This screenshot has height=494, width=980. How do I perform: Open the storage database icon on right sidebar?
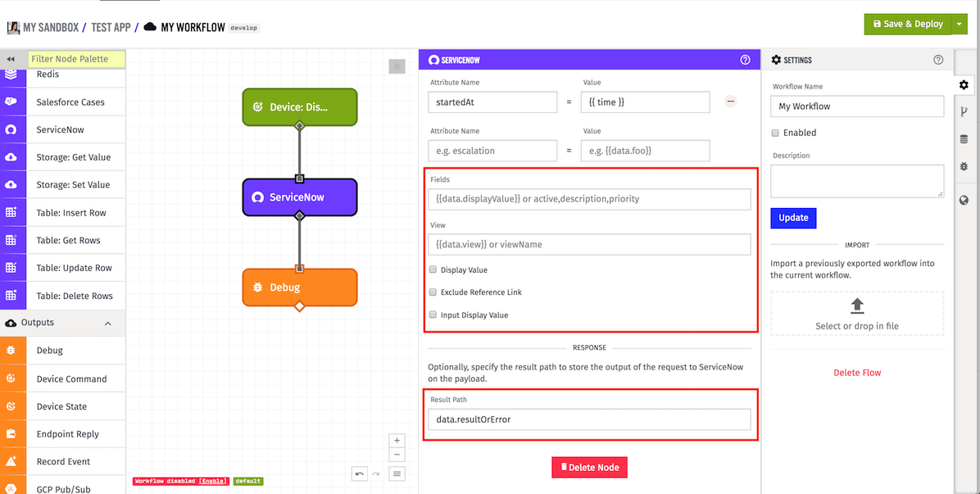964,139
